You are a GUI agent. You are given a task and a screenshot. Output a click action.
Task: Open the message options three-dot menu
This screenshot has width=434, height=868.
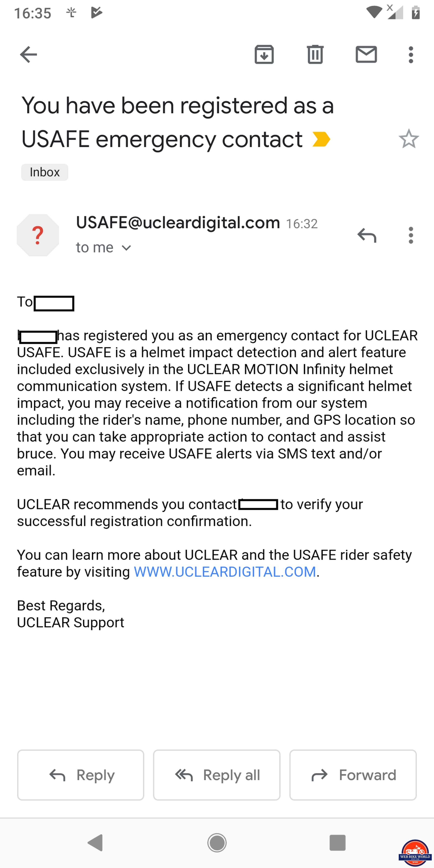coord(410,235)
